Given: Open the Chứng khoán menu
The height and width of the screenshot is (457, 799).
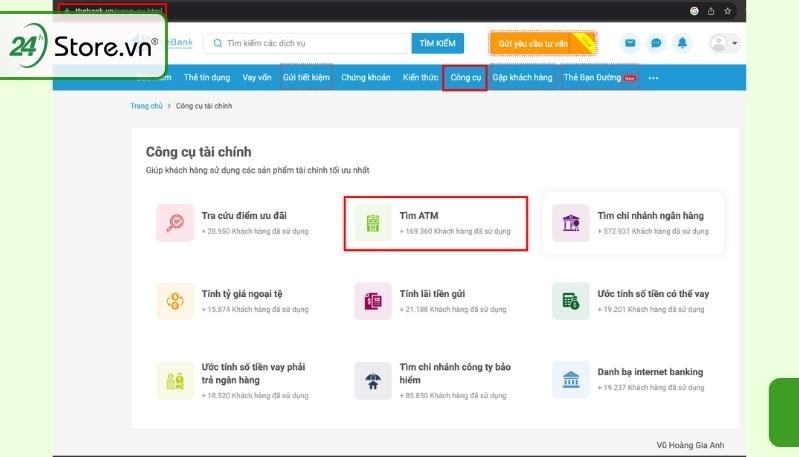Looking at the screenshot, I should click(365, 77).
